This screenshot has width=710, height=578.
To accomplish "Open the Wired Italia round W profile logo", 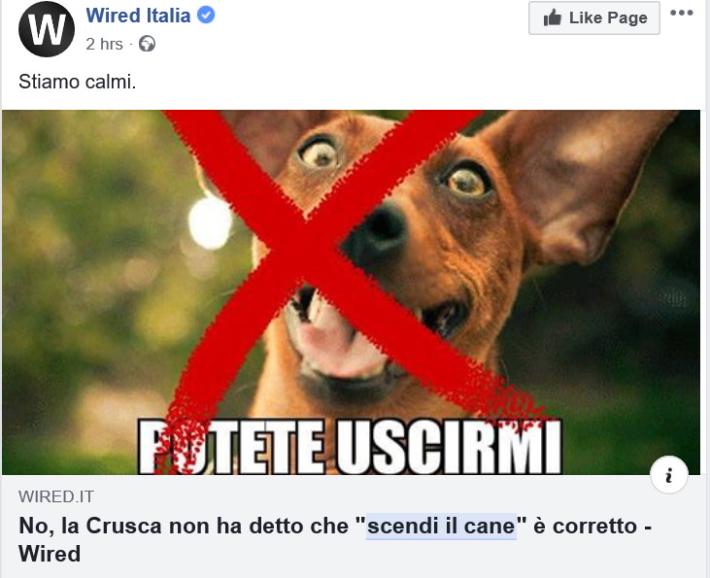I will pos(46,29).
